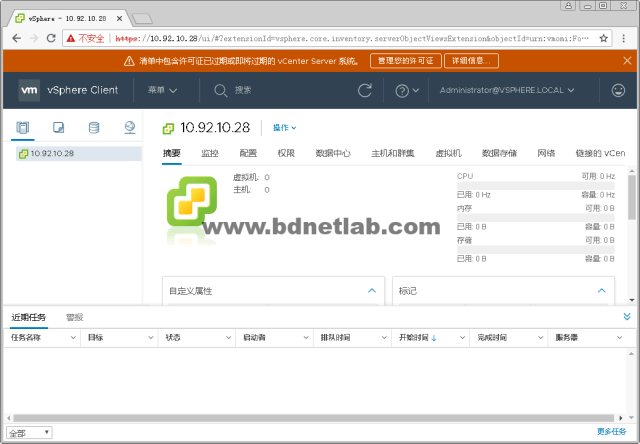Switch to the 数据存储 tab

point(500,153)
